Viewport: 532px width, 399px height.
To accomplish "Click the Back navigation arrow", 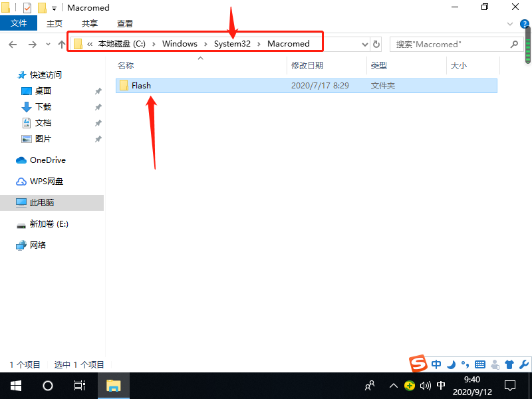I will 13,45.
